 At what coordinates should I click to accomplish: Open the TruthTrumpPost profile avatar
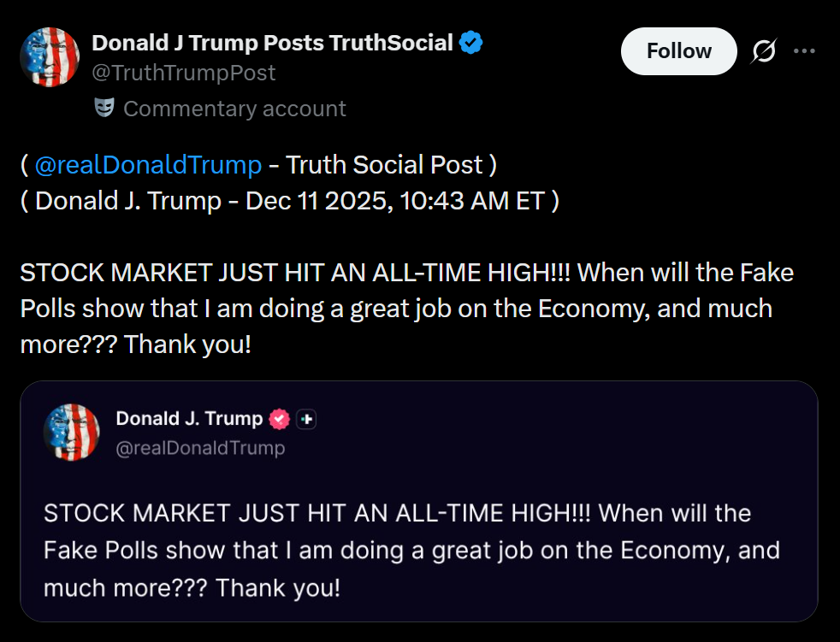click(x=50, y=56)
